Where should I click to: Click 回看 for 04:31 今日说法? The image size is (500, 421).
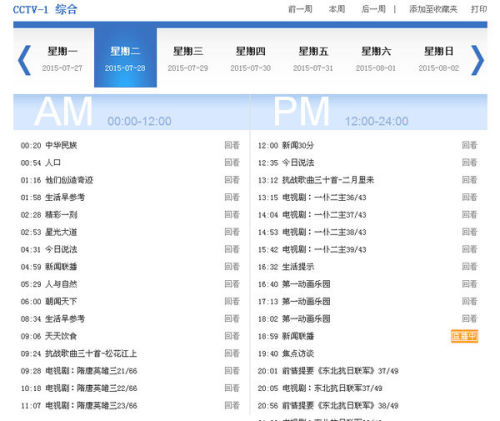pyautogui.click(x=232, y=249)
